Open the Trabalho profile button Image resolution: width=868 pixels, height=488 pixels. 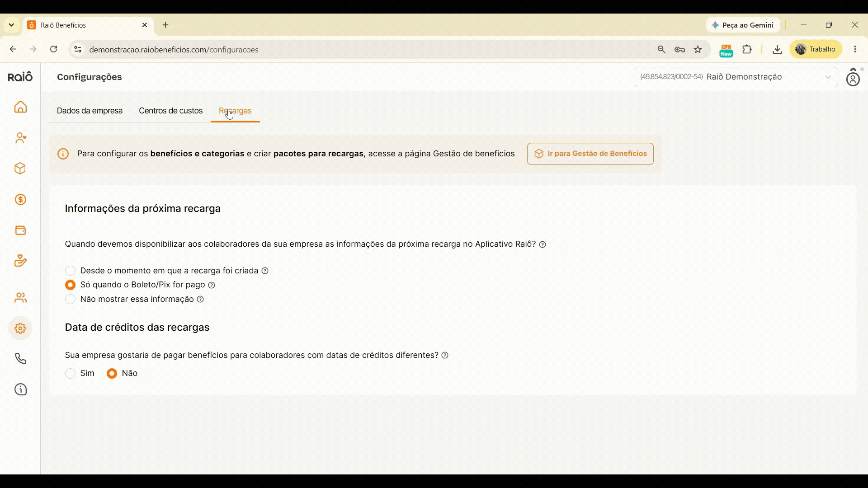pos(816,49)
